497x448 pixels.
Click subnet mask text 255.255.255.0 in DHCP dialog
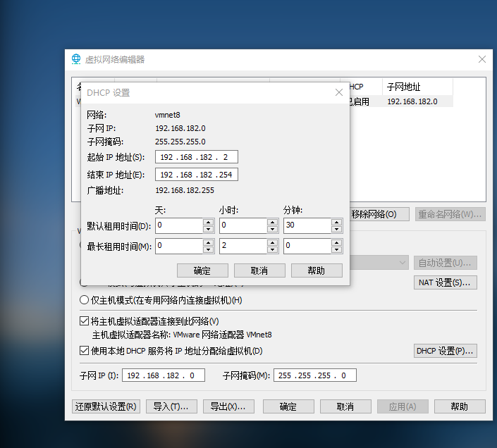click(x=180, y=142)
